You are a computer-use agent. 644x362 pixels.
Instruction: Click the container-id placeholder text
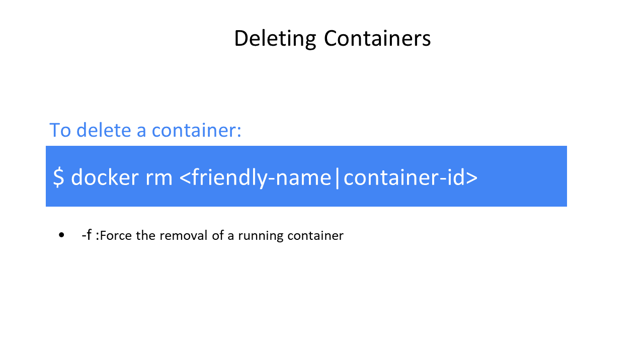point(404,177)
